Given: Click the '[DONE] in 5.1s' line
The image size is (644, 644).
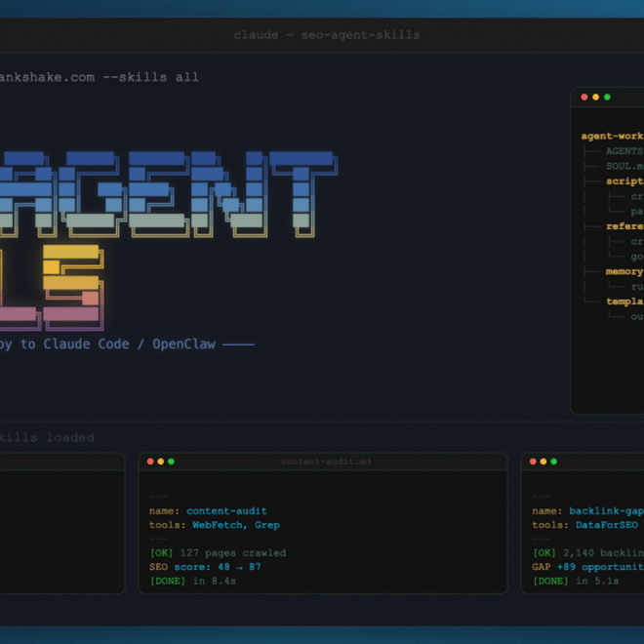Looking at the screenshot, I should click(x=576, y=581).
